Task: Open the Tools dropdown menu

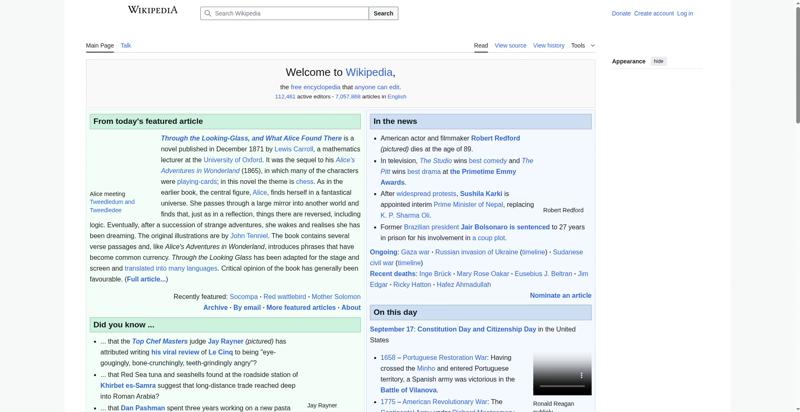Action: click(x=583, y=45)
